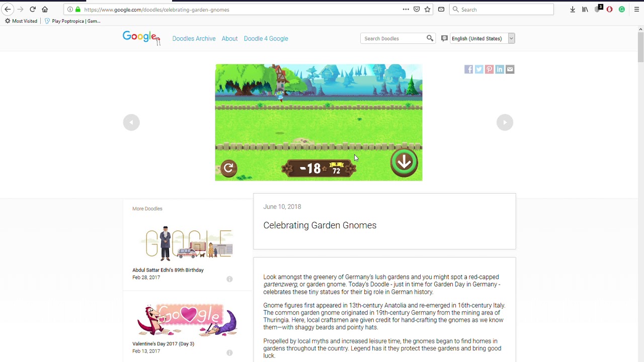Viewport: 644px width, 362px height.
Task: Share doodle on LinkedIn
Action: [x=500, y=69]
